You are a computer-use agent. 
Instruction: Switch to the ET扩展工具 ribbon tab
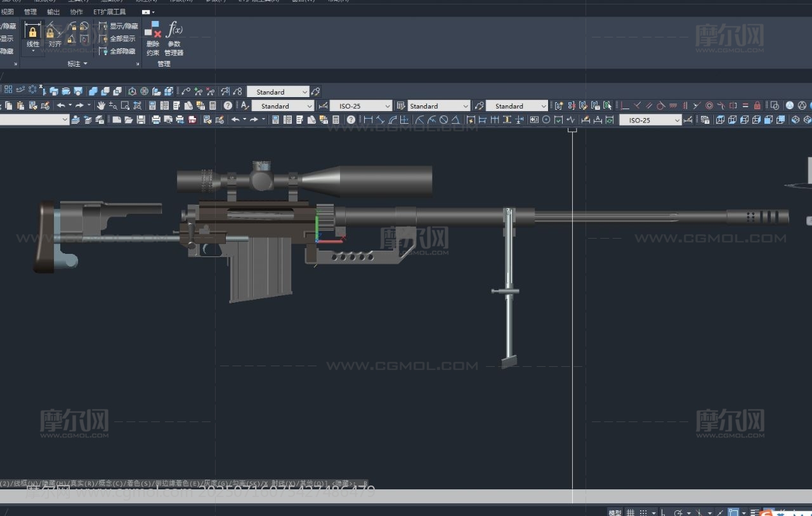(x=109, y=11)
